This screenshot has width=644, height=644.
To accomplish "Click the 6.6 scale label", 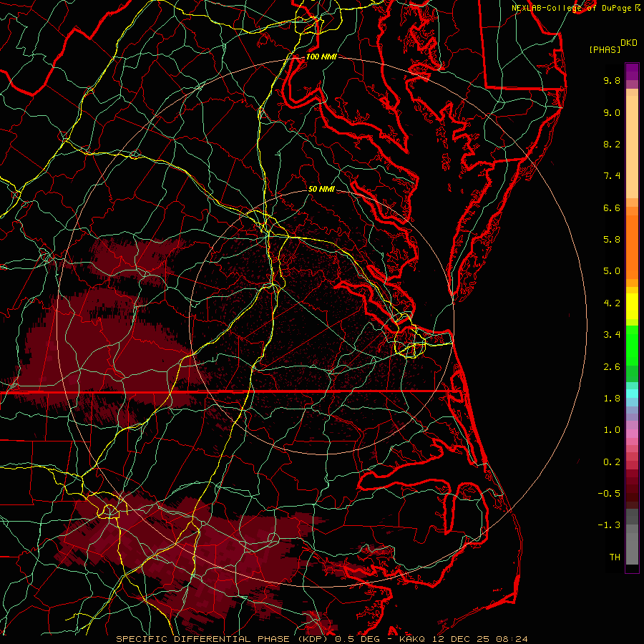I will (612, 208).
